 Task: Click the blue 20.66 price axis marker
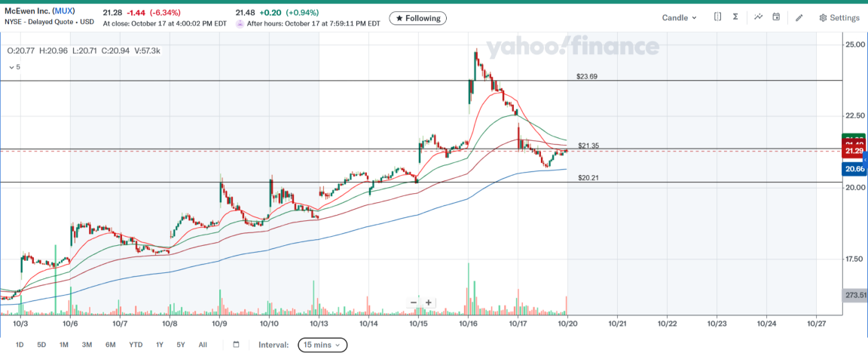pos(854,170)
